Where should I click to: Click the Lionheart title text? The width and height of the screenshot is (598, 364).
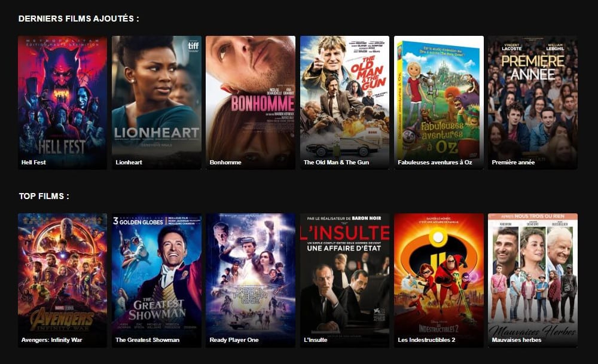click(129, 163)
